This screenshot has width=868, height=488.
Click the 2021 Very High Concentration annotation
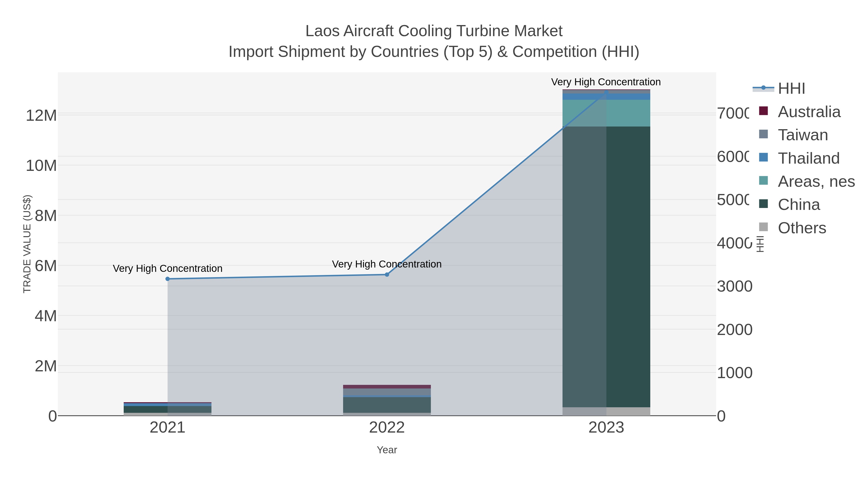168,268
